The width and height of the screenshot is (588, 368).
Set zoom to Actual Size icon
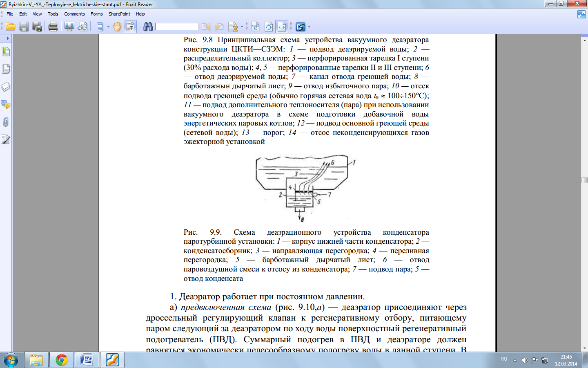pyautogui.click(x=256, y=27)
